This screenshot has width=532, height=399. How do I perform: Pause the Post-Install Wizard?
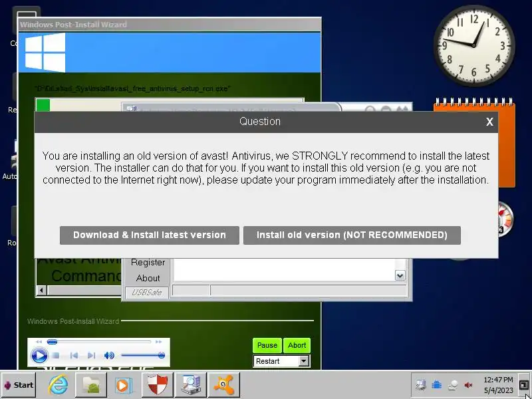(x=267, y=345)
